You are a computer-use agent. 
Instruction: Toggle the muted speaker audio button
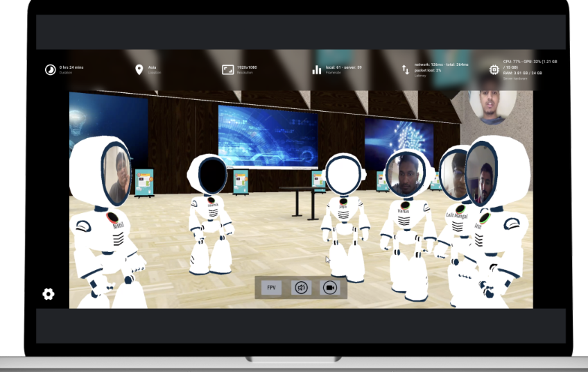pyautogui.click(x=301, y=287)
